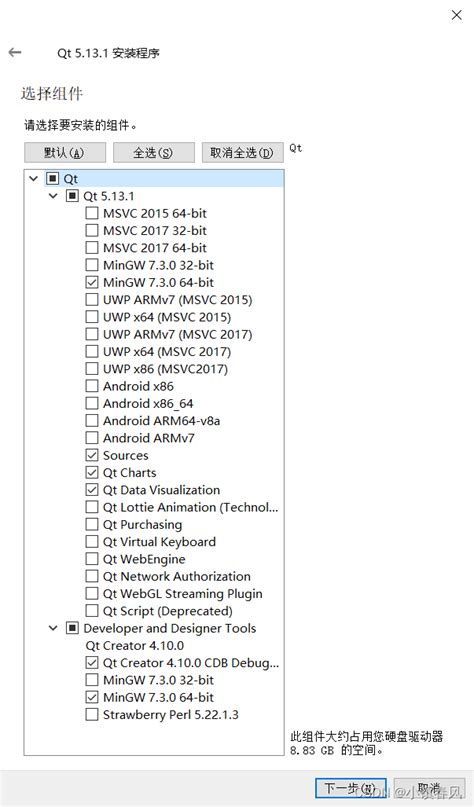
Task: Check Qt Purchasing component
Action: [92, 524]
